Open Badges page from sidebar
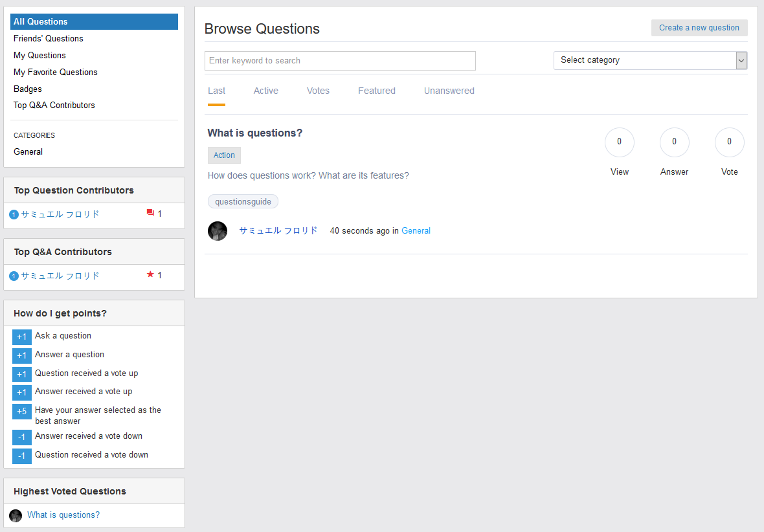 [28, 89]
